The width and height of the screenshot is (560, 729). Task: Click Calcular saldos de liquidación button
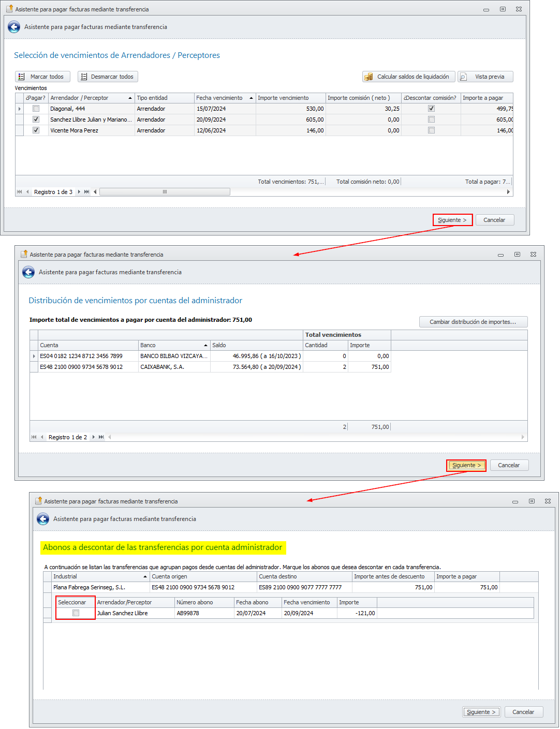coord(409,77)
